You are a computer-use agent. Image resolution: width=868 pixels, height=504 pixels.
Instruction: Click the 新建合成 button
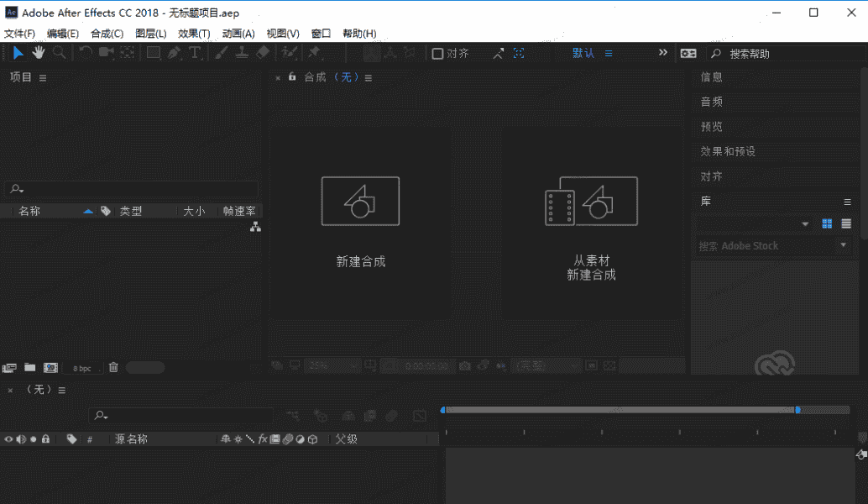360,223
